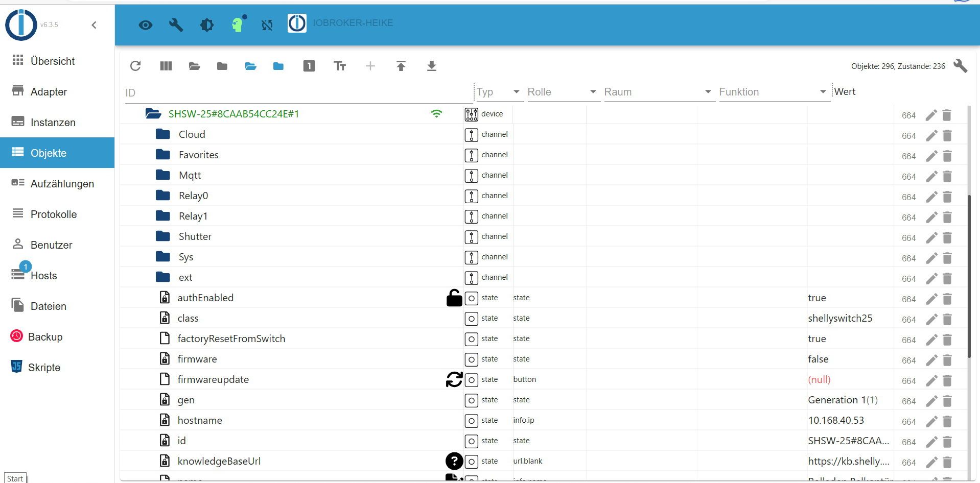Viewport: 980px width, 483px height.
Task: Click the ioBroker host logo in header
Action: [x=297, y=23]
